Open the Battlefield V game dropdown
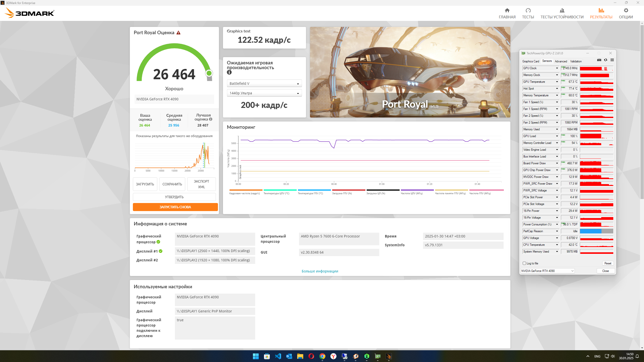This screenshot has width=644, height=362. pyautogui.click(x=264, y=84)
